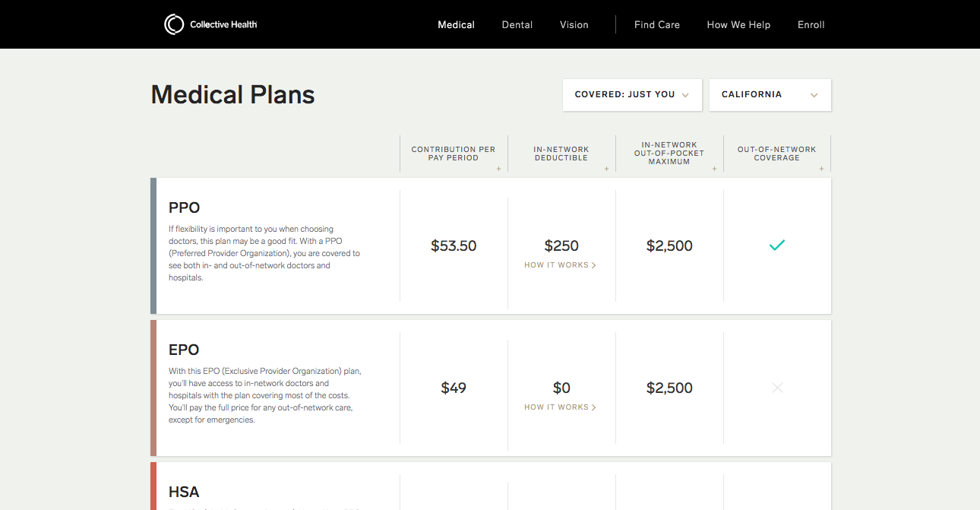The width and height of the screenshot is (980, 510).
Task: Expand the Contribution Per Pay Period plus icon
Action: pyautogui.click(x=498, y=169)
